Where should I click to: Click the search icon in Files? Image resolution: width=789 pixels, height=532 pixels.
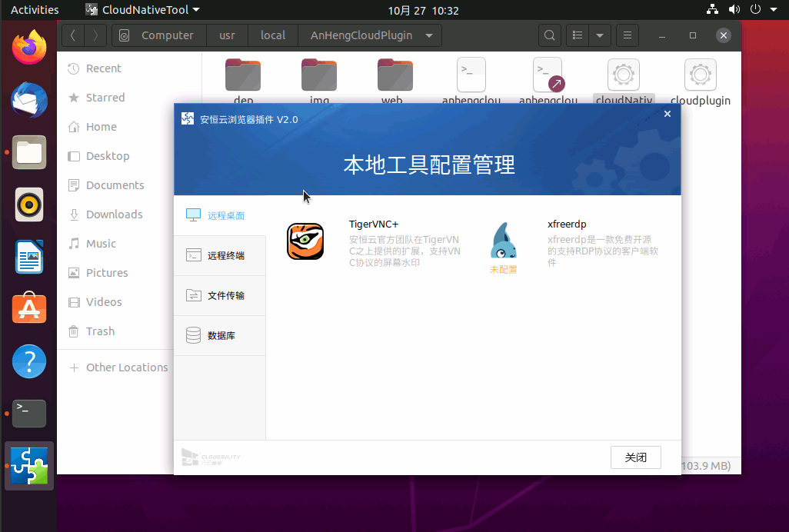(550, 35)
